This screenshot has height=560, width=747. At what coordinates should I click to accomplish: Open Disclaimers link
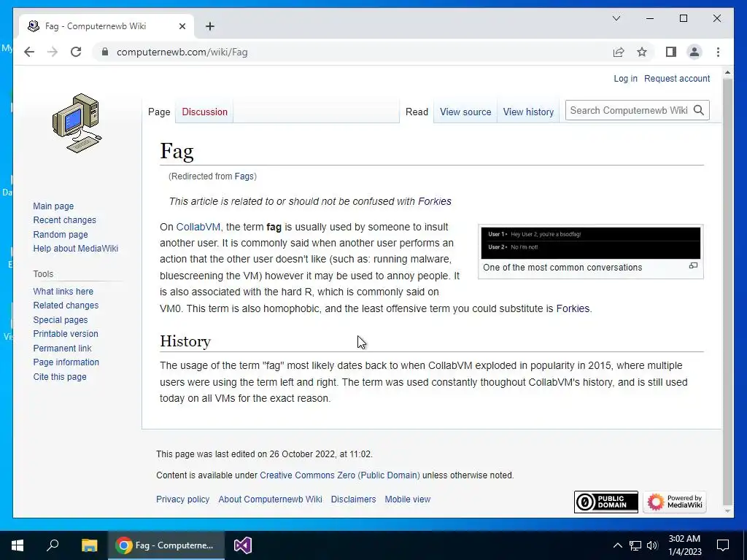(353, 499)
